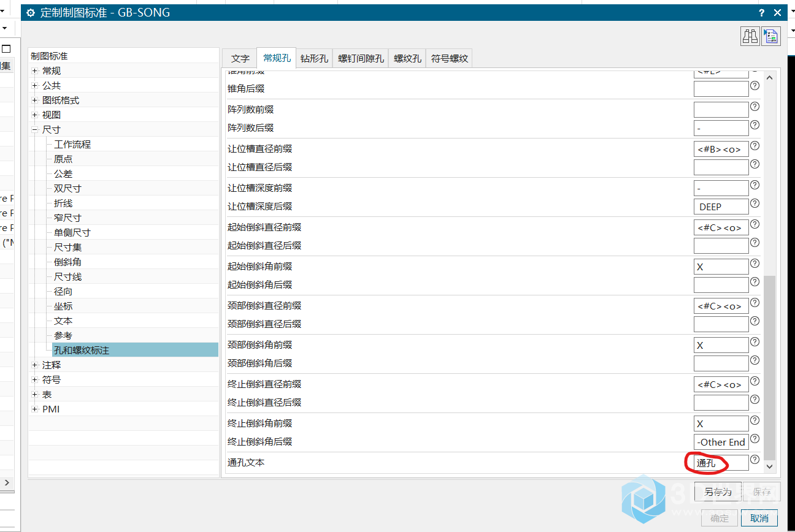
Task: Click the load standard document icon
Action: [771, 36]
